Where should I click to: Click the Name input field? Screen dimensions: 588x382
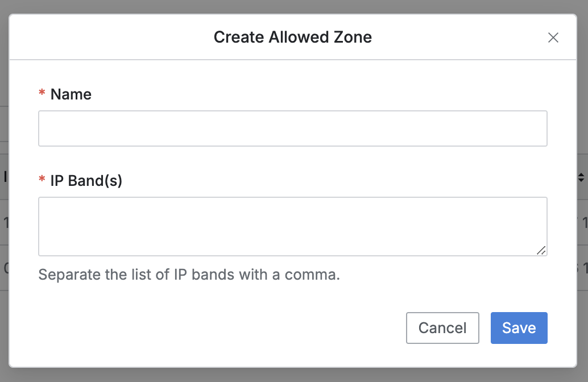[292, 128]
